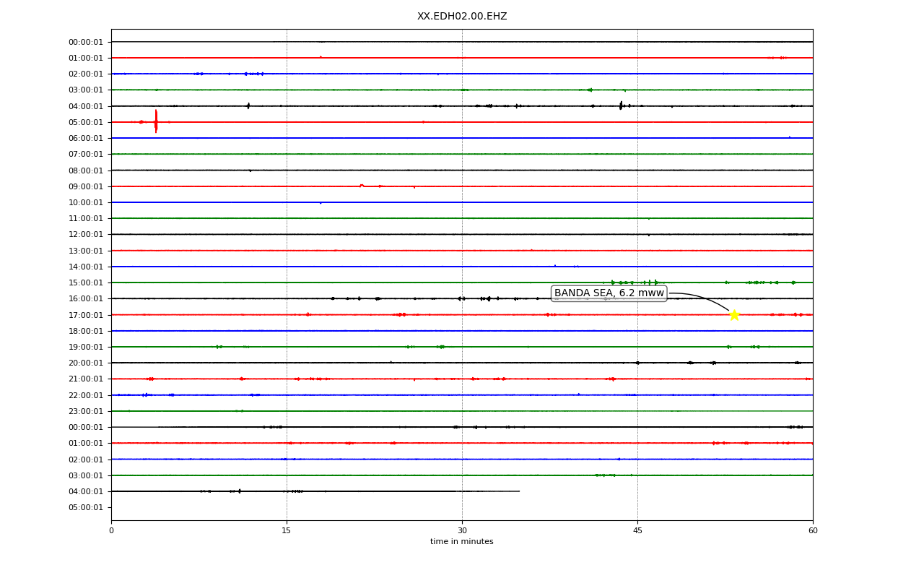Click the 15 tick label on x-axis
924x578 pixels.
pos(287,531)
